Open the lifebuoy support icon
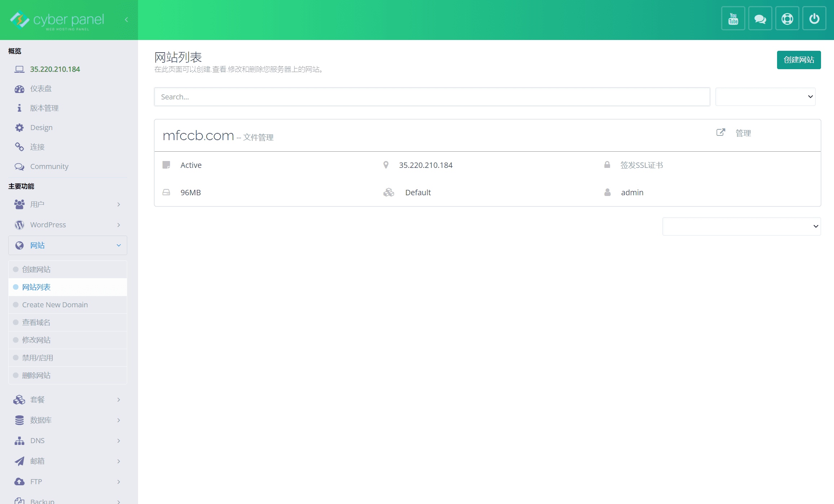 tap(787, 19)
